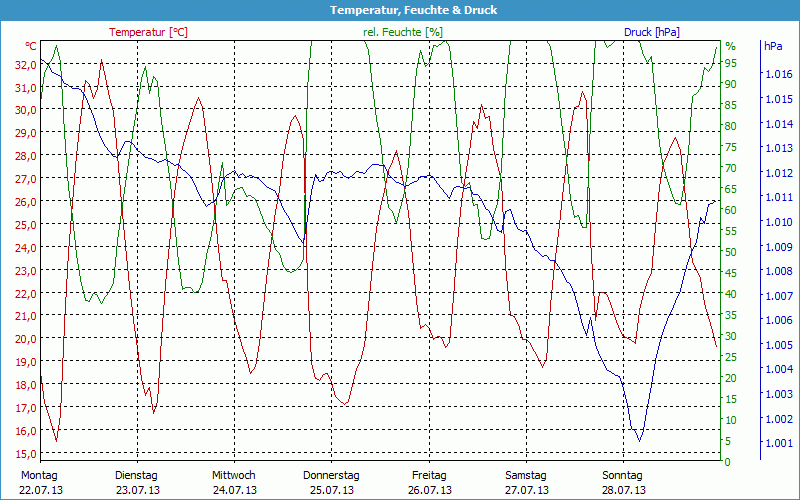Image resolution: width=800 pixels, height=500 pixels.
Task: Click the date '23.07.13'
Action: pos(138,490)
